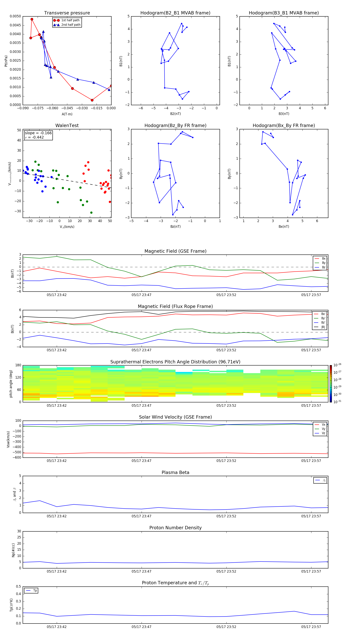This screenshot has height=644, width=351.
Task: Select the Bz' legend entry in Flux Rope panel
Action: tap(320, 323)
